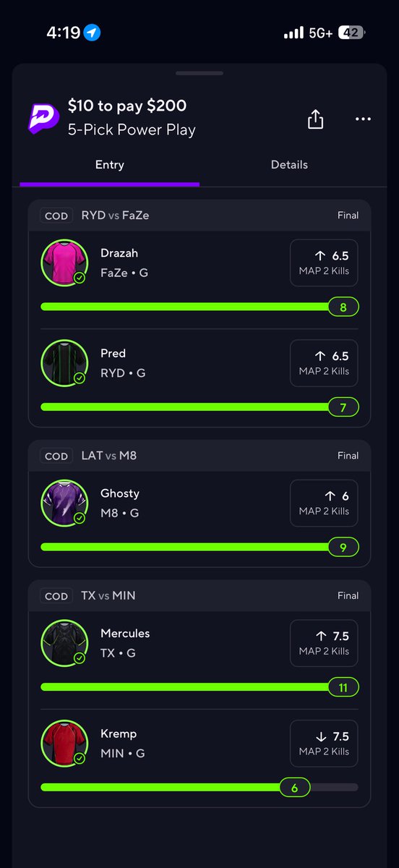The height and width of the screenshot is (868, 399).
Task: Tap Mercules' progress bar showing 11
Action: pyautogui.click(x=199, y=687)
